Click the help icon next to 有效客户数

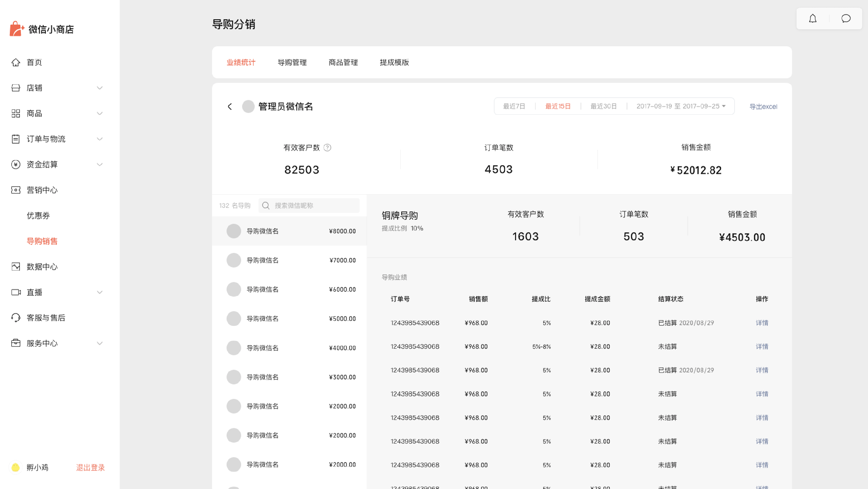click(327, 148)
